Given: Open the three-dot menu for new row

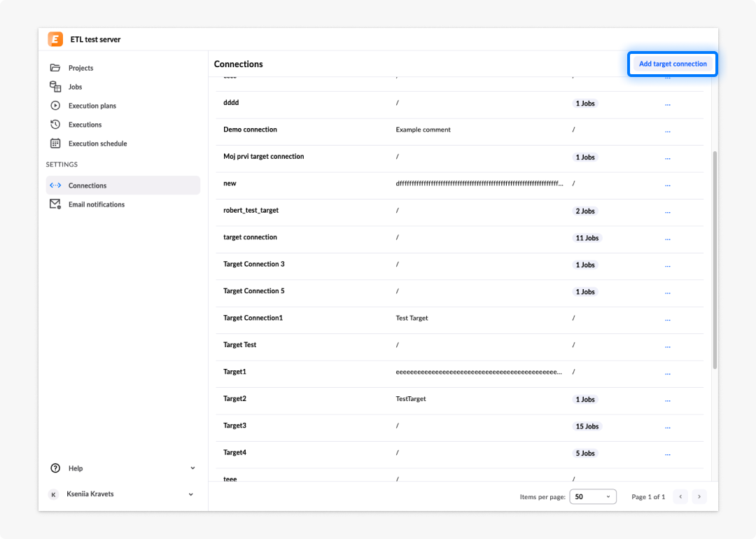Looking at the screenshot, I should [x=667, y=185].
